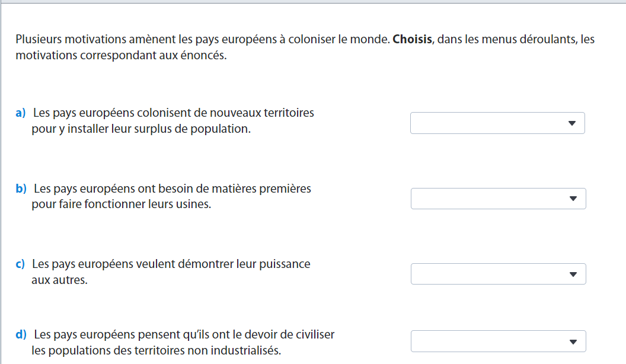
Task: Click the text "aux autres." in statement c
Action: coord(59,280)
